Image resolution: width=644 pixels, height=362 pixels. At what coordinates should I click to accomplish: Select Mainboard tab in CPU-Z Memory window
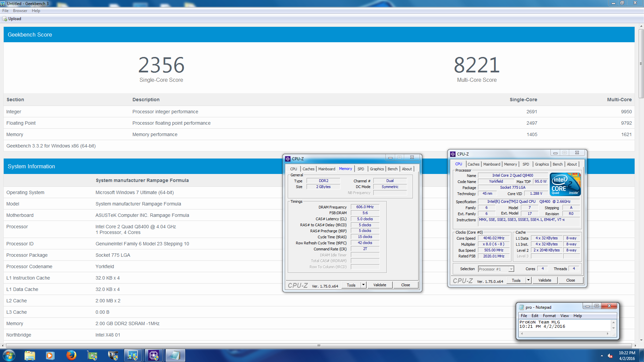[x=326, y=169]
